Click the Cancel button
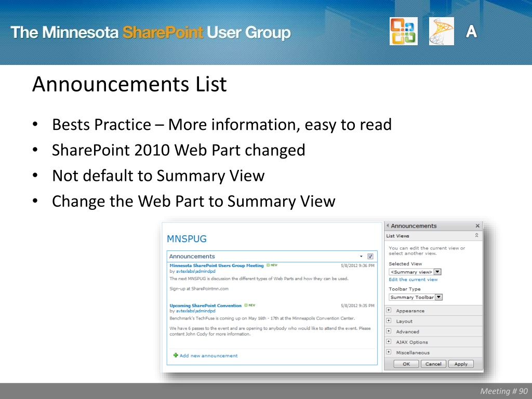 433,364
